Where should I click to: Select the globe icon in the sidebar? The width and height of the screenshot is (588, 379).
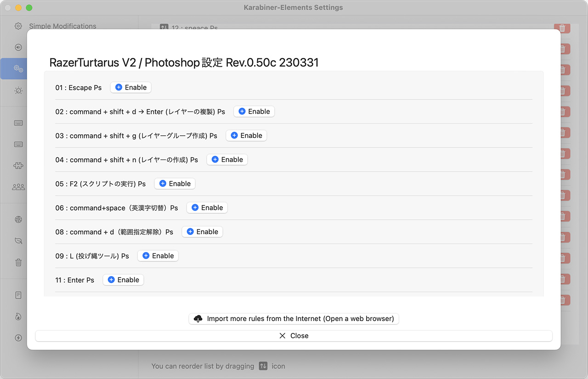(18, 219)
